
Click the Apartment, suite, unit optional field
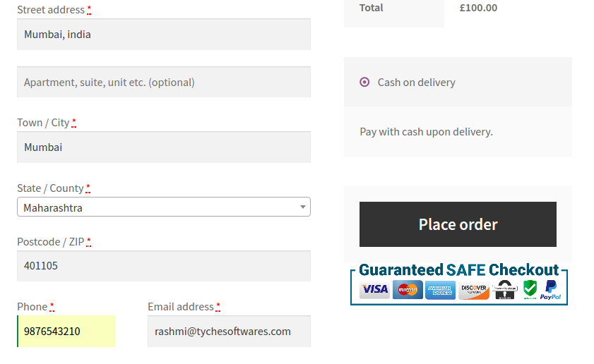click(164, 82)
